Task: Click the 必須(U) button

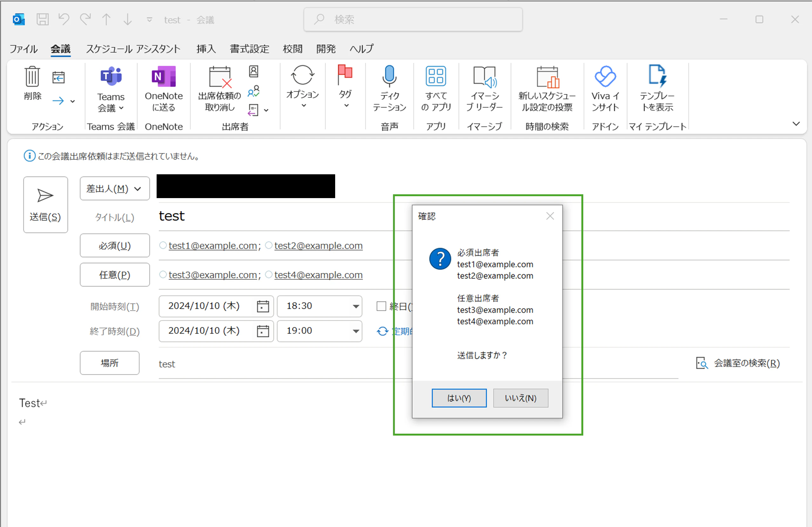Action: [x=115, y=245]
